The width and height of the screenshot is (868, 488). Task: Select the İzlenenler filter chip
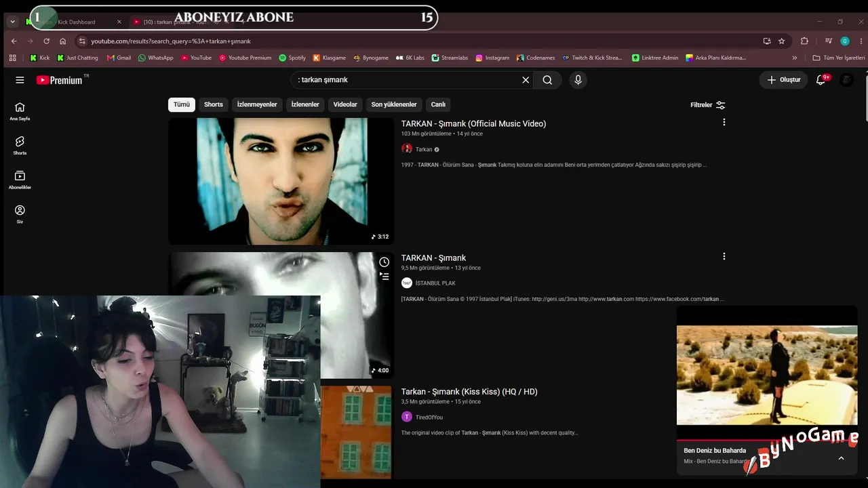(305, 104)
